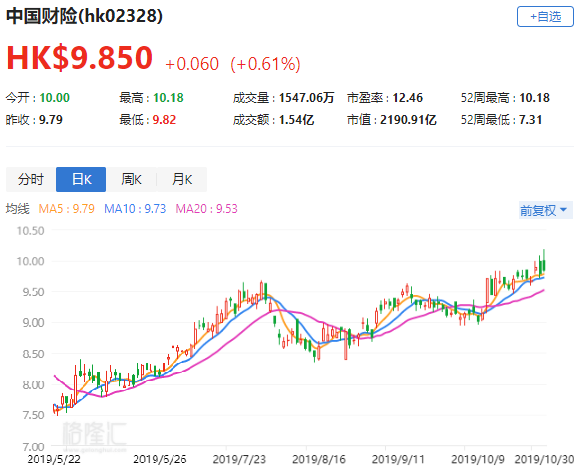Click the 7.50 price axis label

point(33,415)
